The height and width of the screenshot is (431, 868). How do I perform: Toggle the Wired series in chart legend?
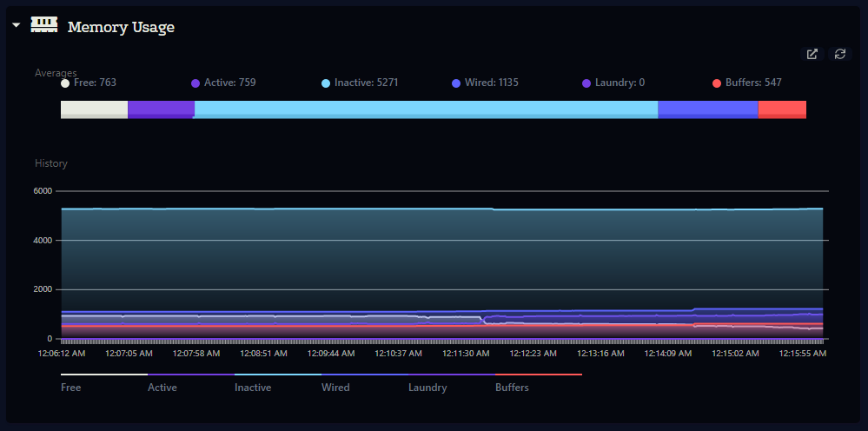(365, 383)
